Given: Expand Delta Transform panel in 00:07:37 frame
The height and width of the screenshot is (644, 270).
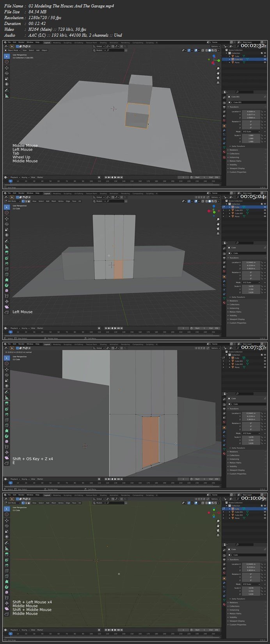Looking at the screenshot, I should pos(238,448).
